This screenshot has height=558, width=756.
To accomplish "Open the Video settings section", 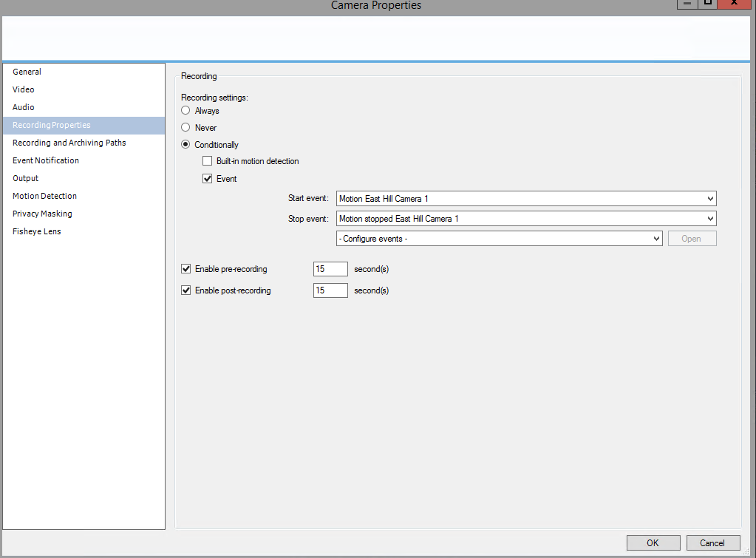I will point(24,89).
